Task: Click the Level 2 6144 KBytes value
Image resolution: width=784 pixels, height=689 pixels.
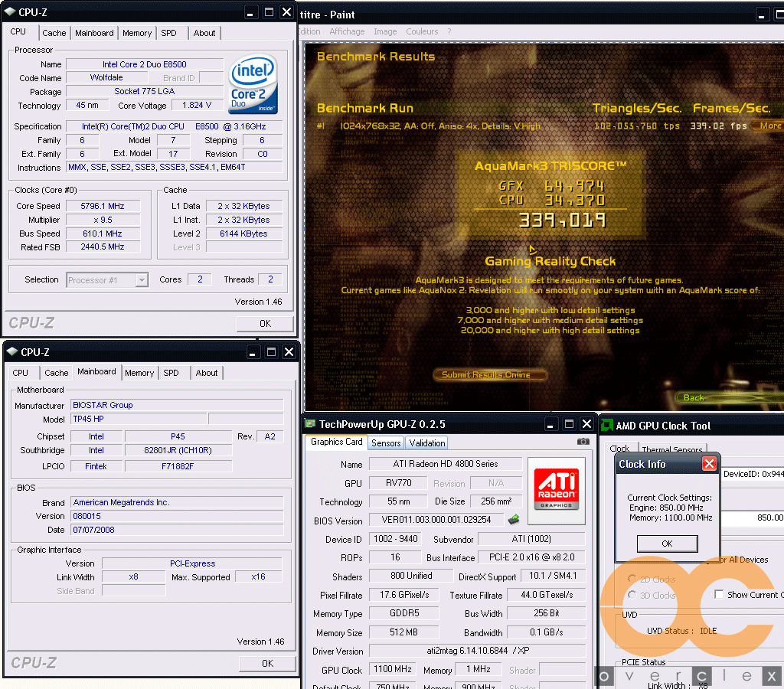Action: (244, 233)
